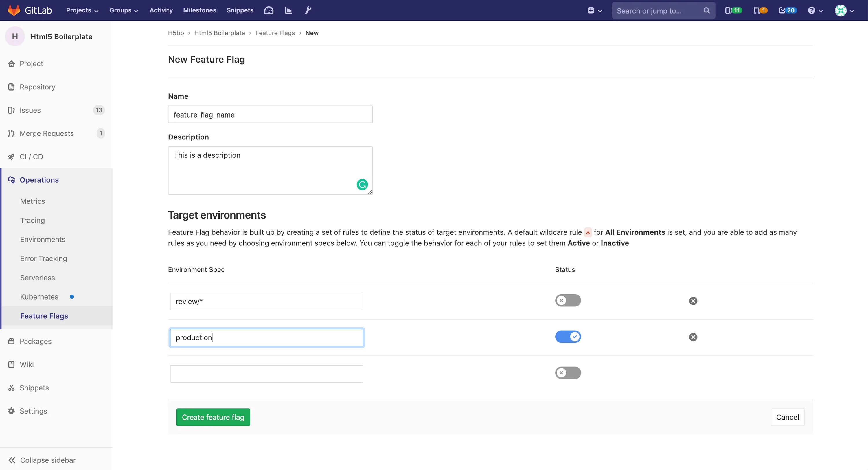This screenshot has width=868, height=470.
Task: Click the Feature Flags sidebar item
Action: click(x=44, y=315)
